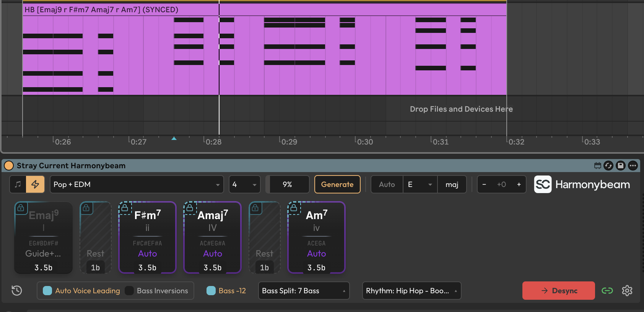The height and width of the screenshot is (312, 644).
Task: Click the 1b duration on second Rest card
Action: [264, 268]
